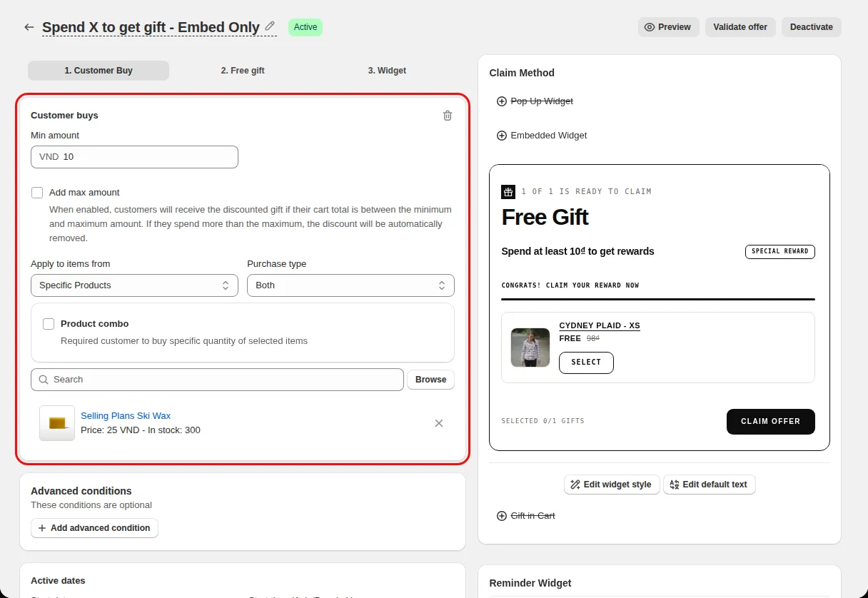
Task: Click the Selling Plans Ski Wax thumbnail
Action: (57, 423)
